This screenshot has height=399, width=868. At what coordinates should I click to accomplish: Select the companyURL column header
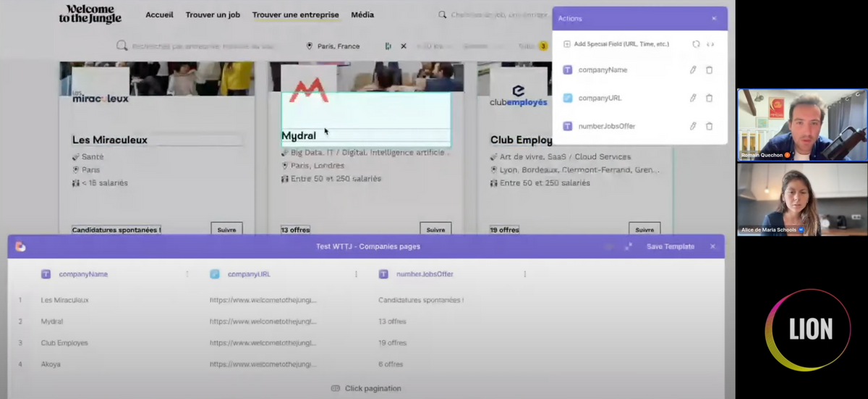pos(249,274)
